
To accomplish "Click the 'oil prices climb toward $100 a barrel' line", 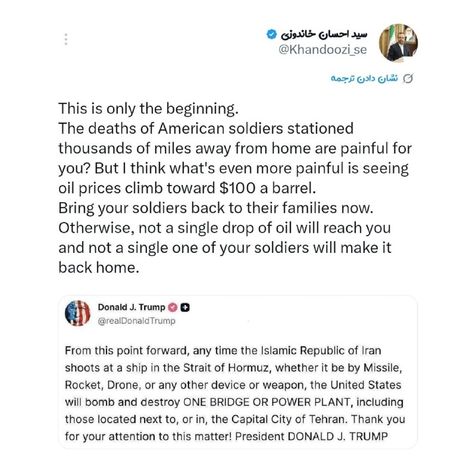I will (x=187, y=188).
